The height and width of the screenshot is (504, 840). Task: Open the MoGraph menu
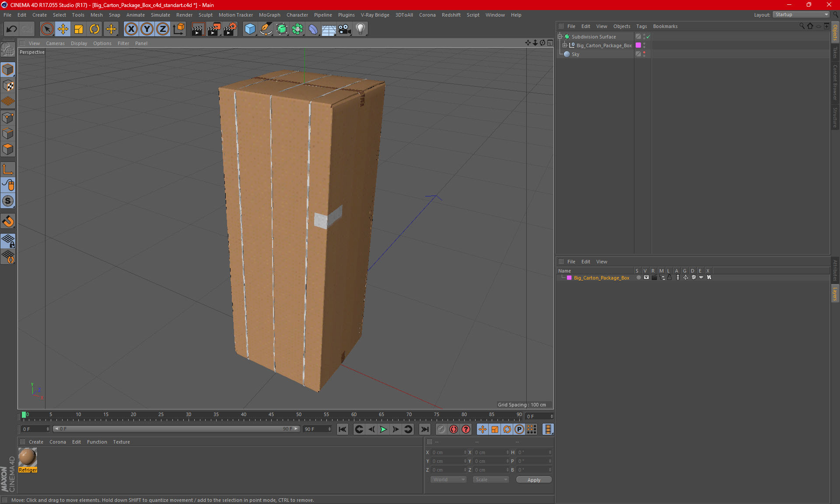tap(269, 15)
